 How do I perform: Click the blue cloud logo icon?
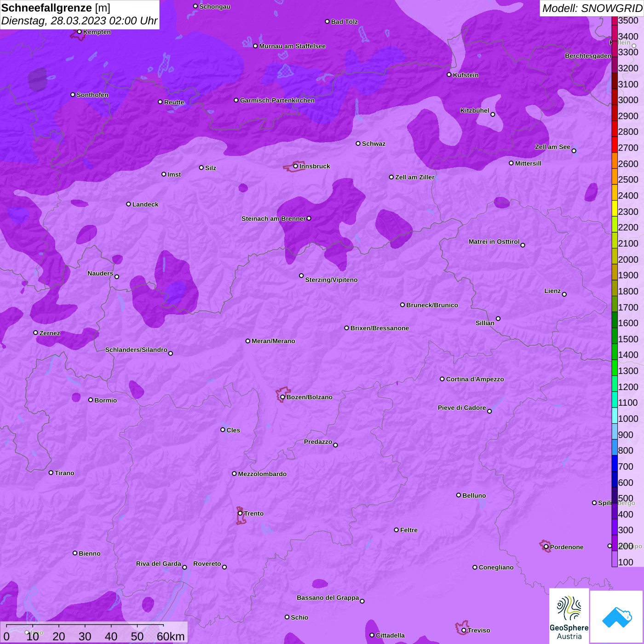click(617, 617)
